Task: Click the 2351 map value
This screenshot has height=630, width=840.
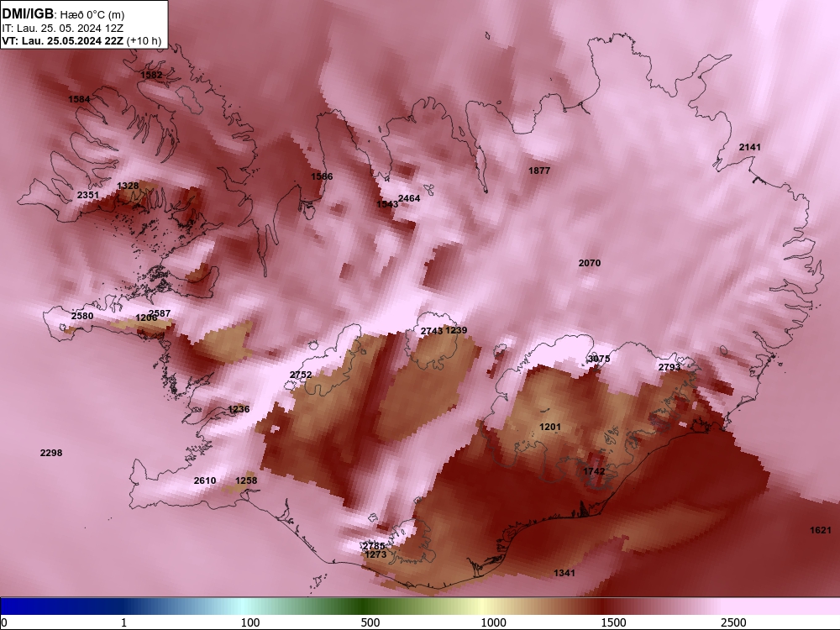Action: [x=88, y=195]
